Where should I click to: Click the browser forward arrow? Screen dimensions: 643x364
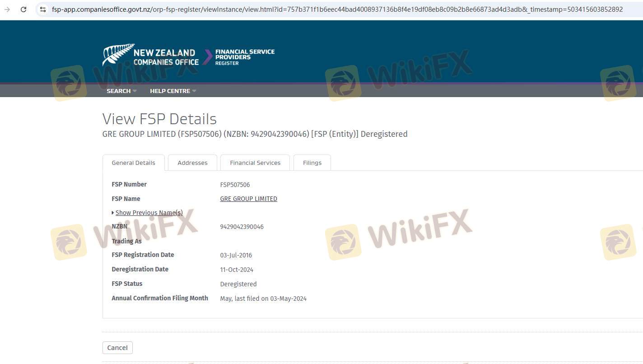[7, 9]
